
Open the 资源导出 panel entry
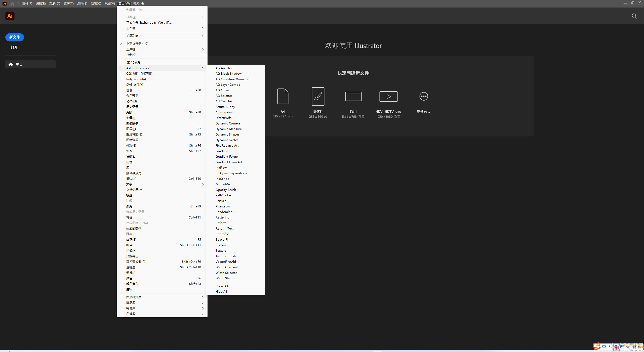coord(162,256)
